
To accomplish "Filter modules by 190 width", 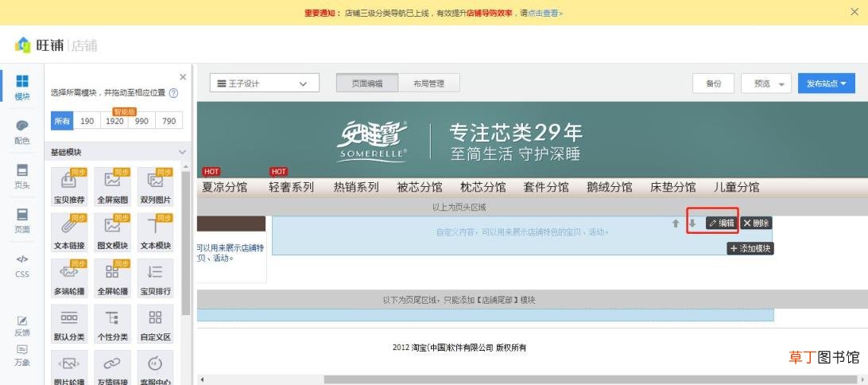I will coord(87,121).
